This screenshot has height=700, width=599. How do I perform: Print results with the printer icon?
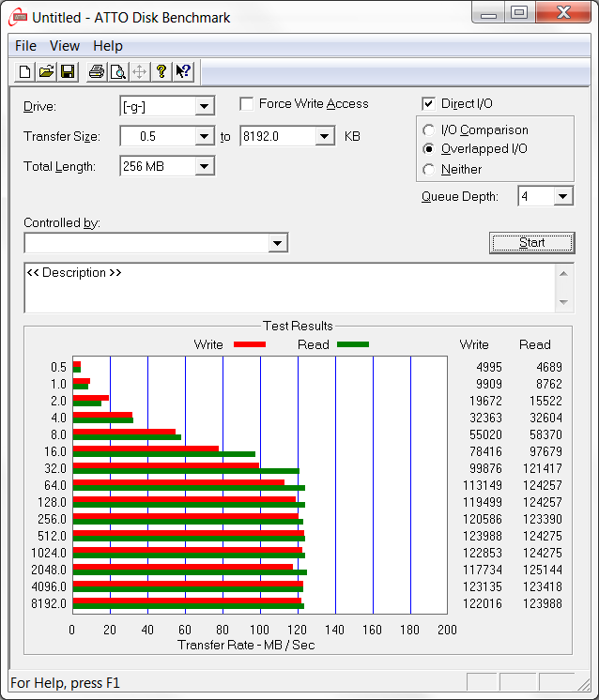click(97, 72)
